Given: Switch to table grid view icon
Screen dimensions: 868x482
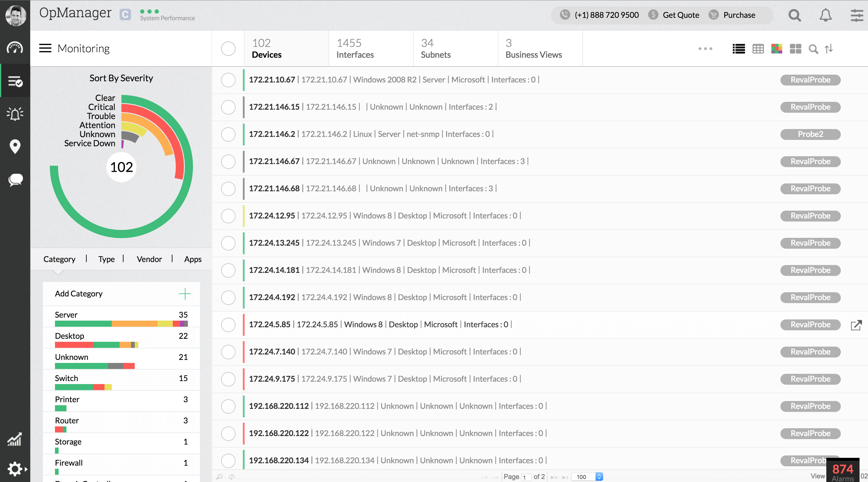Looking at the screenshot, I should pos(758,49).
